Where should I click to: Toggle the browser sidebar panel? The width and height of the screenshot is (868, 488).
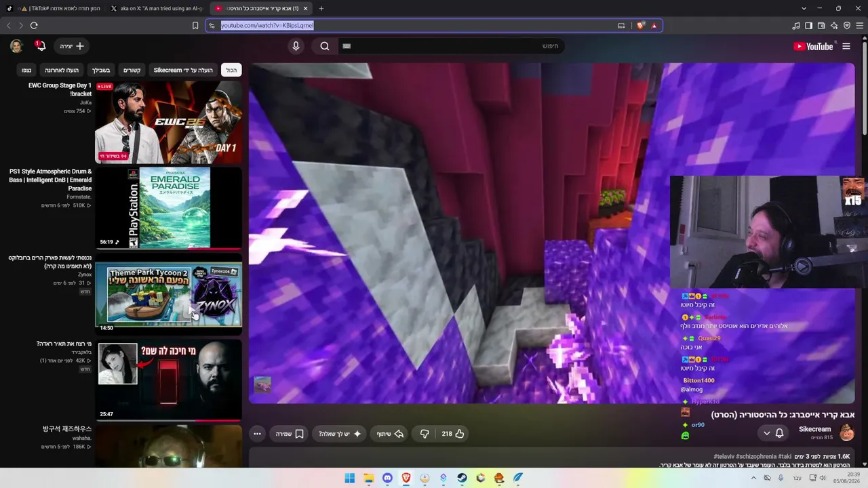(x=808, y=26)
